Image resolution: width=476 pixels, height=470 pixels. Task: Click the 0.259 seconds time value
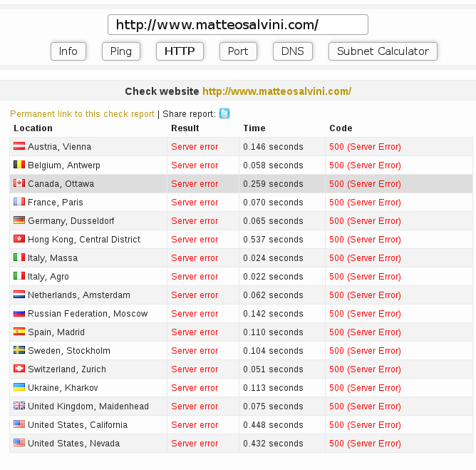pyautogui.click(x=273, y=184)
